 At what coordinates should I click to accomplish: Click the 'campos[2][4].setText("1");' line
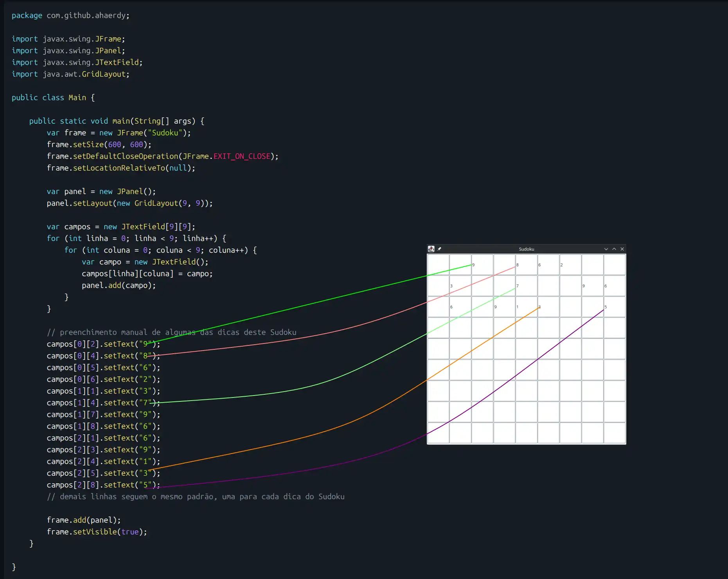coord(103,462)
